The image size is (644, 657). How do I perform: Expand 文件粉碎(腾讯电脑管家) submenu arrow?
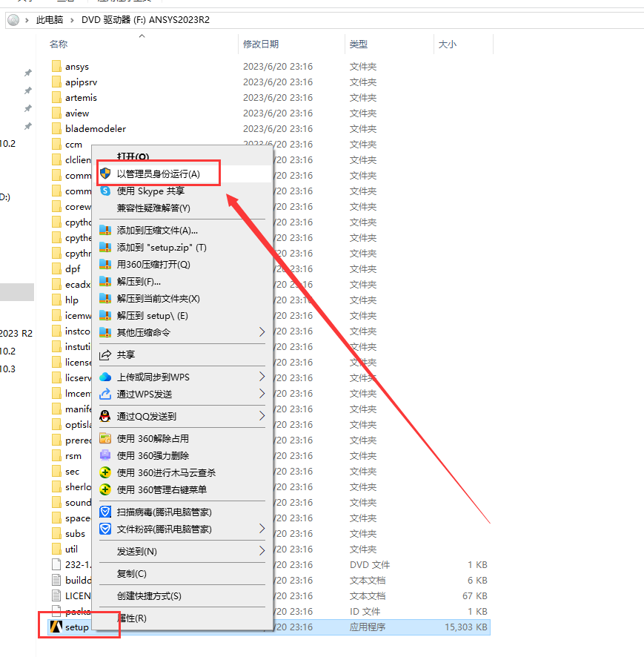tap(262, 529)
